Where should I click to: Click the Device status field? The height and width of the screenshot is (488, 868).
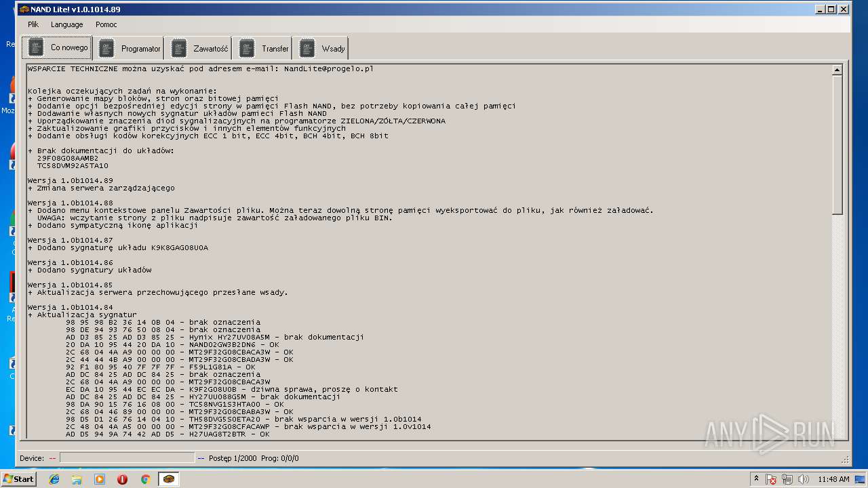point(127,458)
